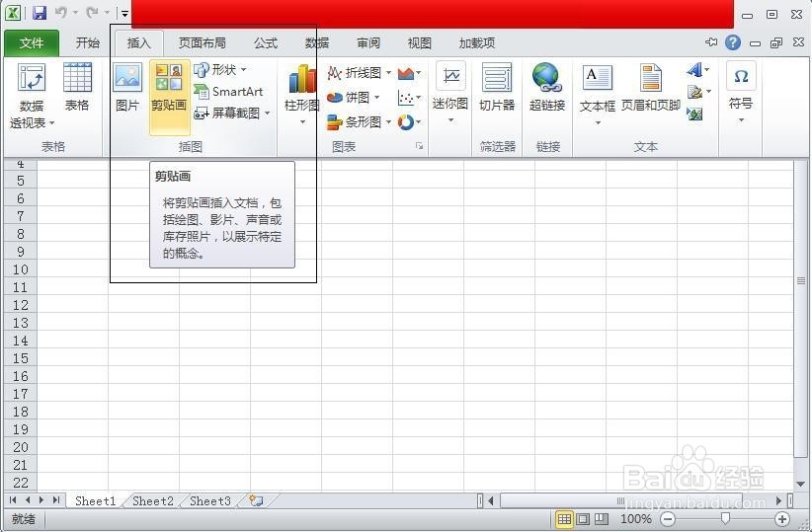The image size is (812, 532).
Task: Open the 折线图 line chart menu
Action: (x=359, y=73)
